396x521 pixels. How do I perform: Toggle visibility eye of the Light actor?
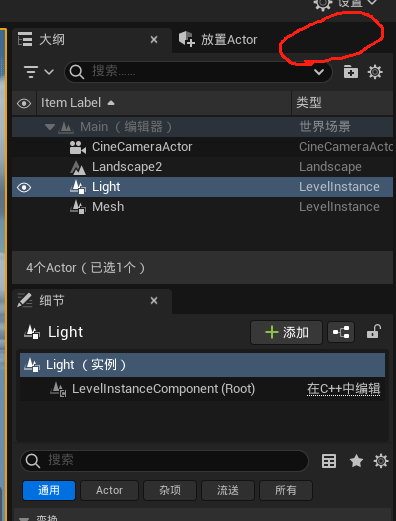coord(24,187)
